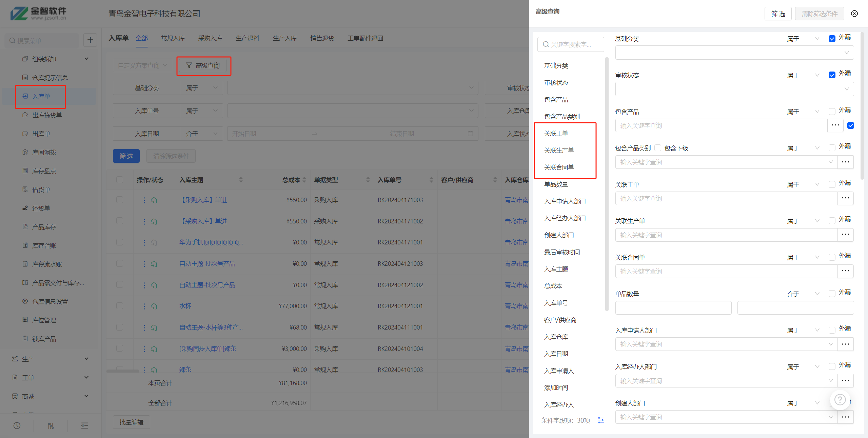868x438 pixels.
Task: Click 筛选 button in advanced query header
Action: [x=778, y=14]
